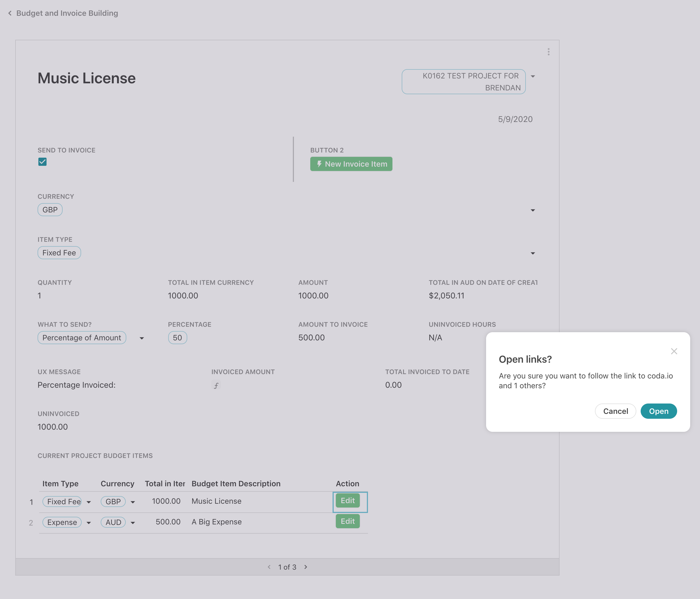The width and height of the screenshot is (700, 599).
Task: Open the three-dot card options menu
Action: pos(548,52)
